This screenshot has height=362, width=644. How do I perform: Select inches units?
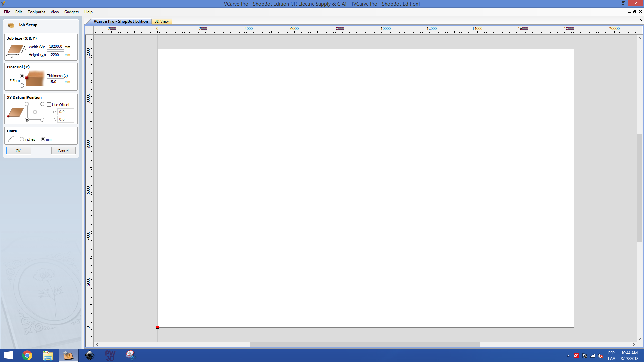pos(22,139)
